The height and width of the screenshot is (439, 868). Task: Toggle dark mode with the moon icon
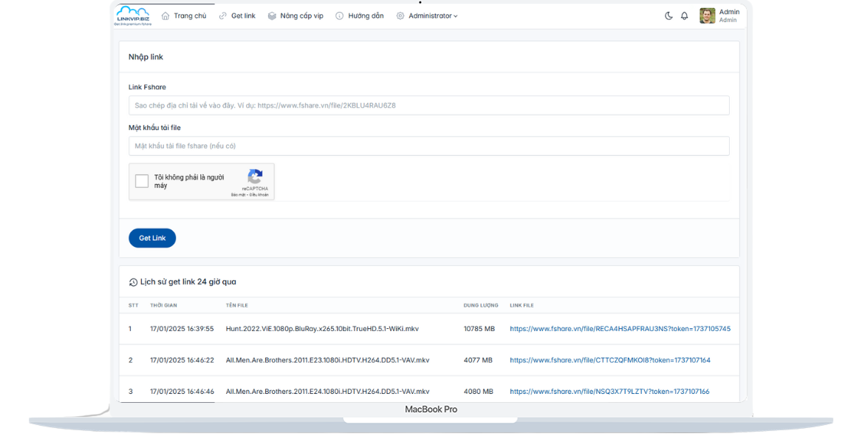pos(669,16)
